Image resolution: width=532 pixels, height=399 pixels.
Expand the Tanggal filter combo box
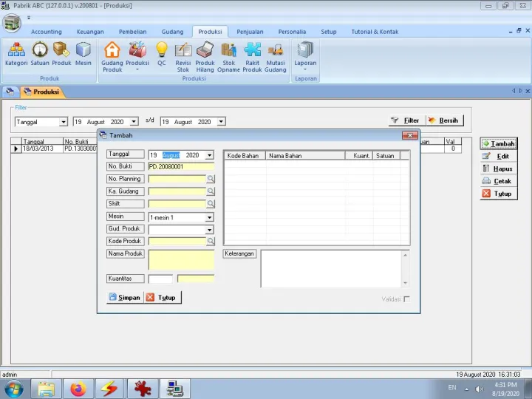click(x=63, y=122)
